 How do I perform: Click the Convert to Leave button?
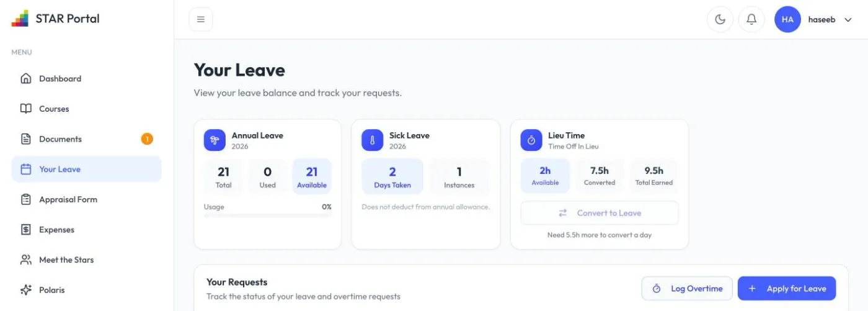tap(600, 213)
